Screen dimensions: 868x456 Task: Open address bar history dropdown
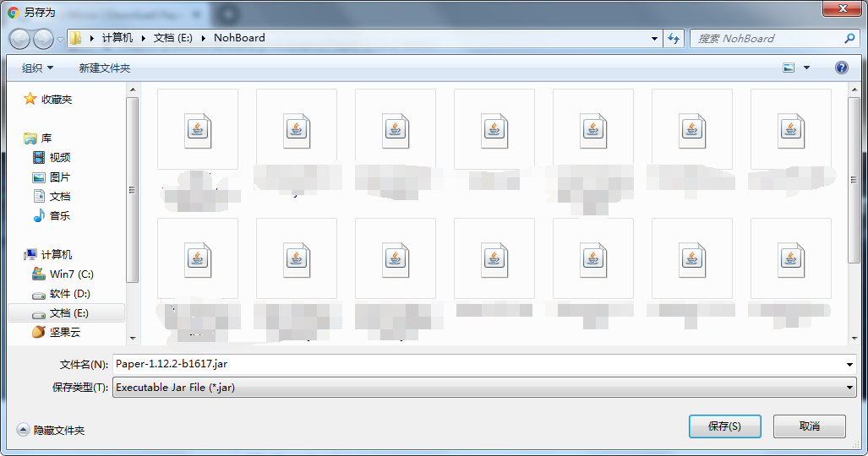(x=654, y=39)
